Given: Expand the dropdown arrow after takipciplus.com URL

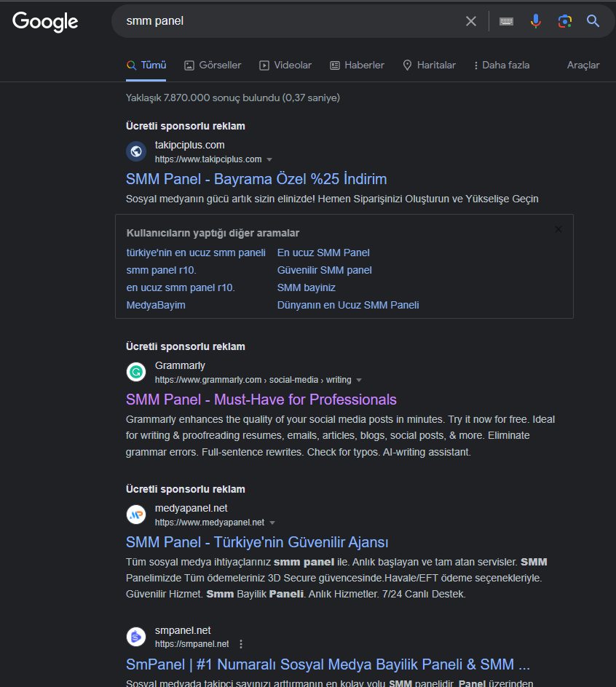Looking at the screenshot, I should tap(269, 159).
